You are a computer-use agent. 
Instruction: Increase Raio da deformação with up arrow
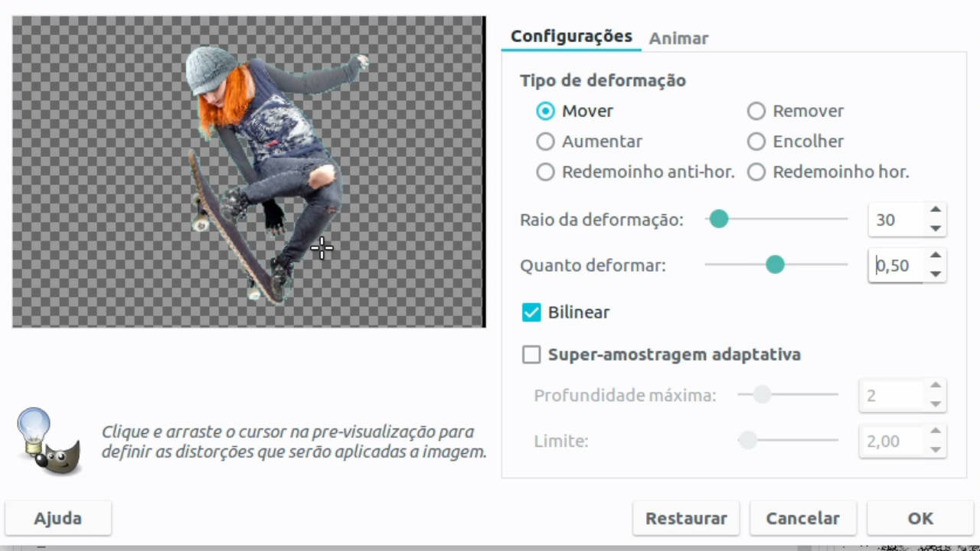click(935, 210)
